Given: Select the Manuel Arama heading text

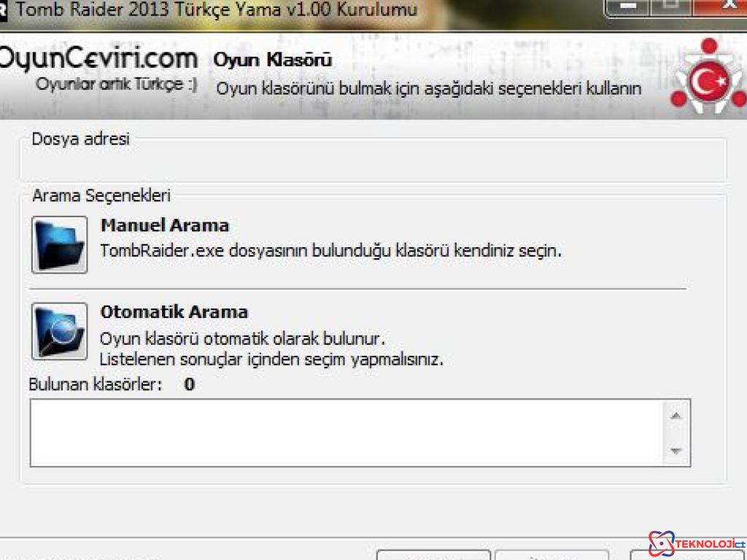Looking at the screenshot, I should [x=165, y=225].
